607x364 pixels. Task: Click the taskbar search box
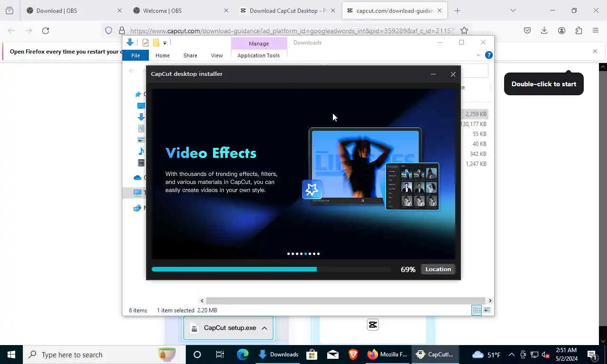(x=104, y=355)
